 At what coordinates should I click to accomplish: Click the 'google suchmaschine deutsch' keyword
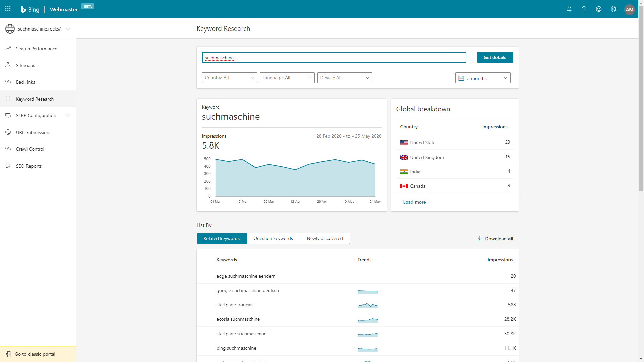(x=248, y=291)
